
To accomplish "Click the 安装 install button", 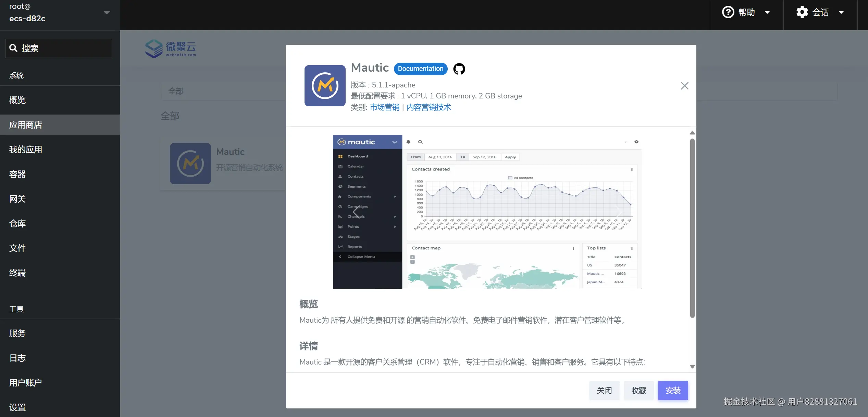I will tap(673, 390).
